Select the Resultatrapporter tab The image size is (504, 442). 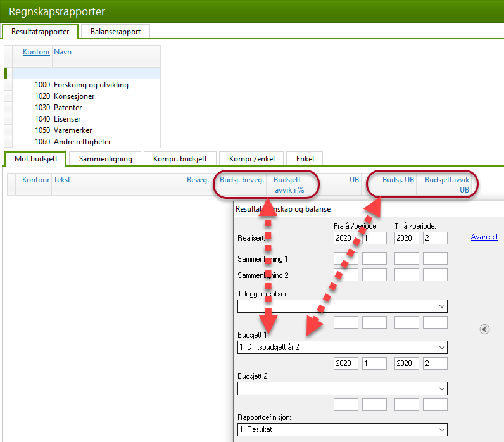40,32
